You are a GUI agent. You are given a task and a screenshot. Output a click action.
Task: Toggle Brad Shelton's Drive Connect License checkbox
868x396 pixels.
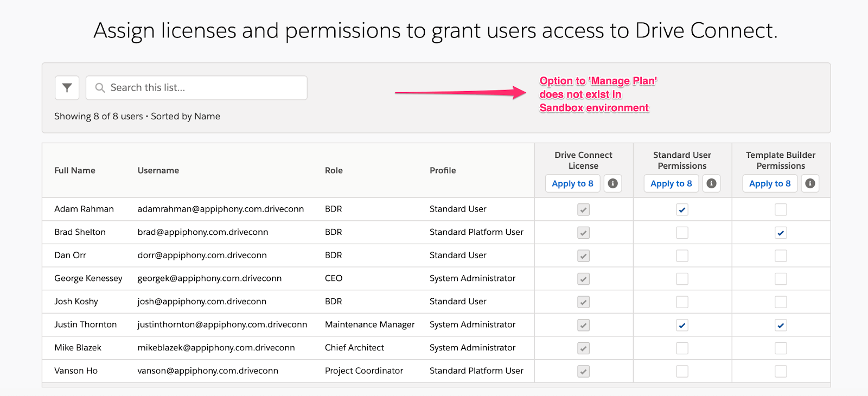click(584, 233)
